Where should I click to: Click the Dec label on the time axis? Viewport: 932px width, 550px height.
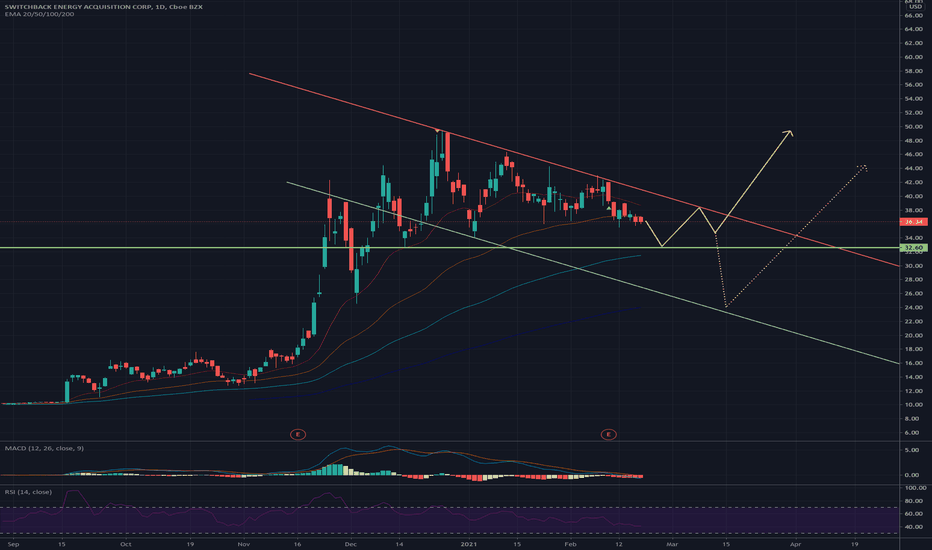350,544
